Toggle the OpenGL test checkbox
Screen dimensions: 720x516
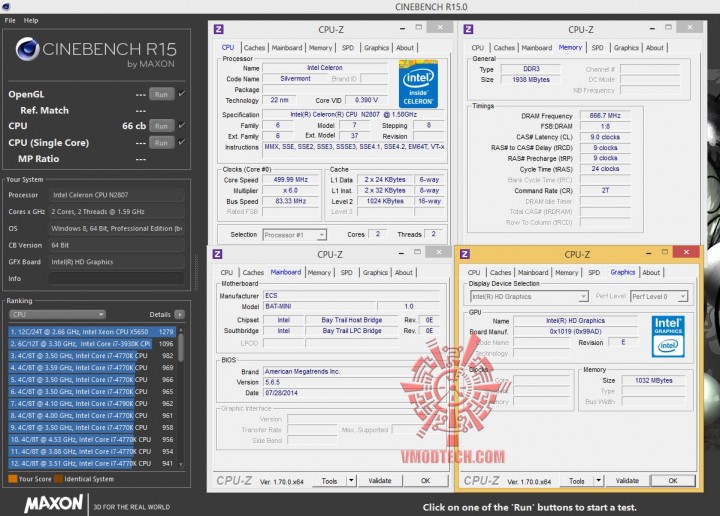tap(182, 94)
